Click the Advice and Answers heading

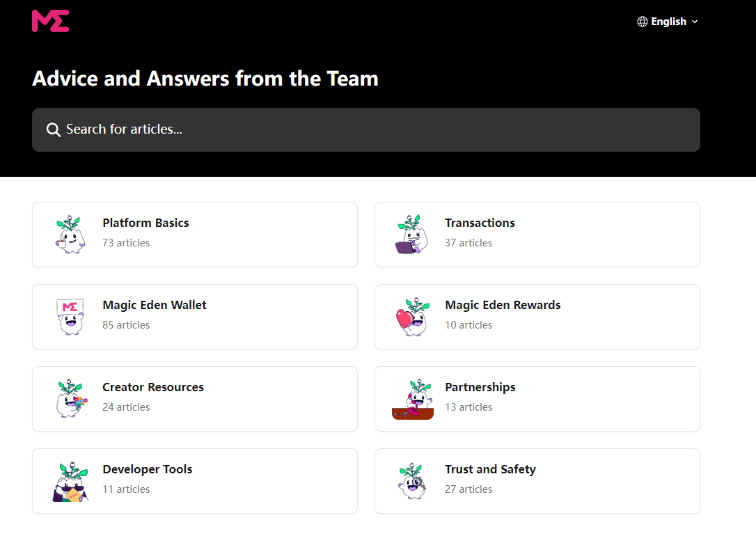pyautogui.click(x=205, y=79)
